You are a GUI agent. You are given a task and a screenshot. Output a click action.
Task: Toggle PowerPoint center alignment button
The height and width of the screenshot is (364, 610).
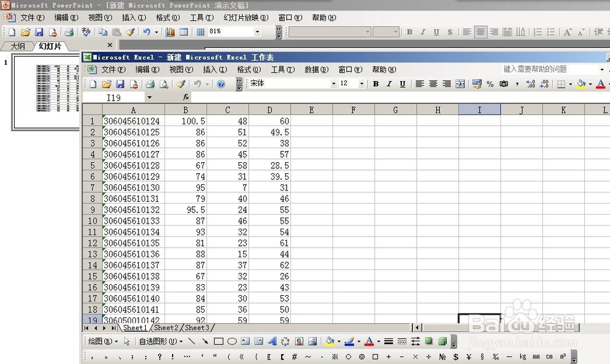click(481, 32)
